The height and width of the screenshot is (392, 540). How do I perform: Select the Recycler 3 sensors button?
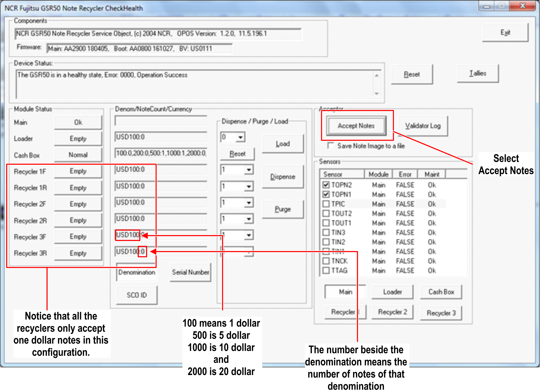[441, 313]
